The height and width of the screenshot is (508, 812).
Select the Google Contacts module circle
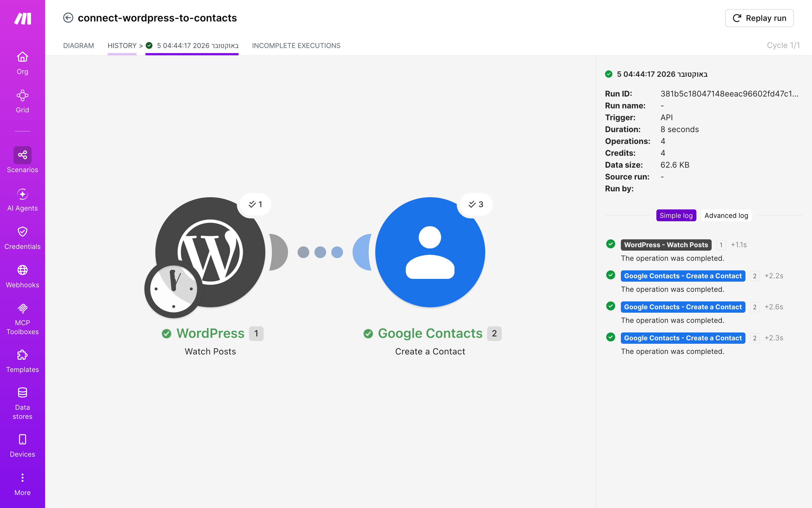[430, 252]
